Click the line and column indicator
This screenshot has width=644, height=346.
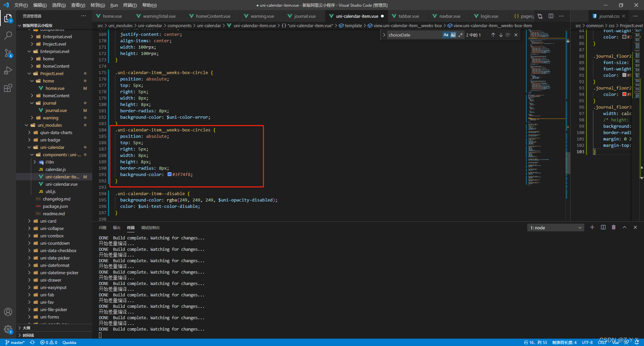pos(535,342)
